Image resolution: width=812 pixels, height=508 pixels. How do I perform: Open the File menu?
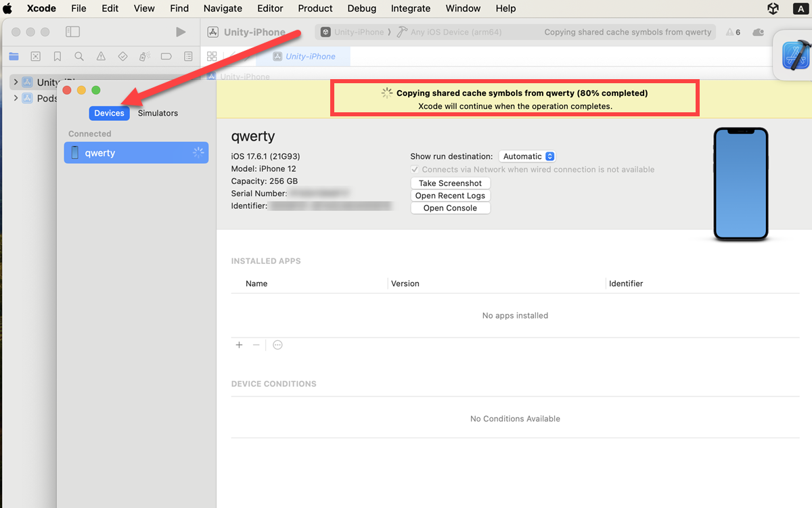(78, 8)
